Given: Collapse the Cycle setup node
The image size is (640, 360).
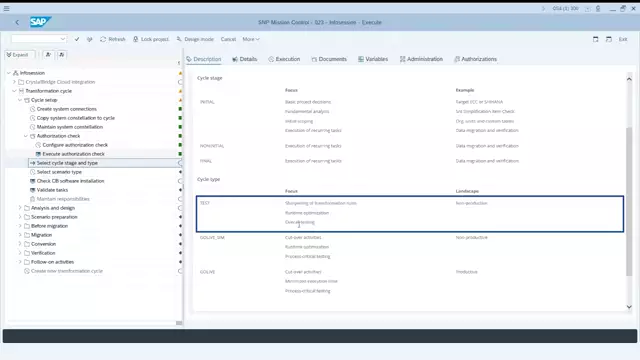Looking at the screenshot, I should click(20, 100).
